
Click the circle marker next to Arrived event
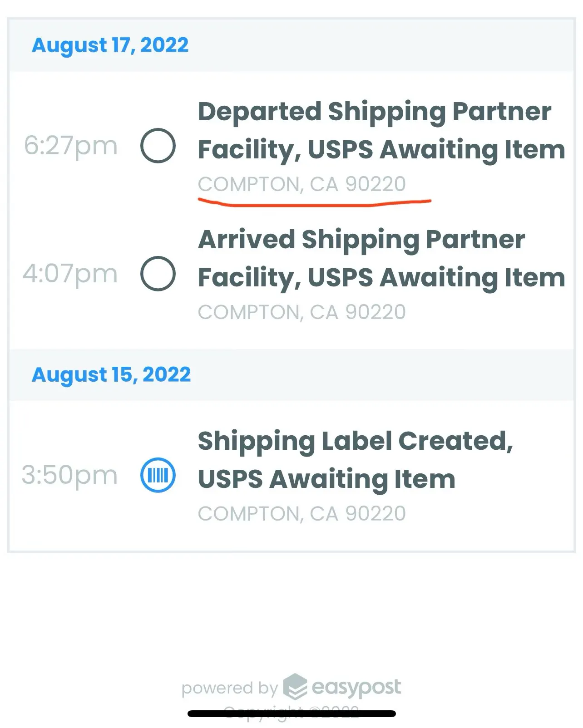[158, 274]
